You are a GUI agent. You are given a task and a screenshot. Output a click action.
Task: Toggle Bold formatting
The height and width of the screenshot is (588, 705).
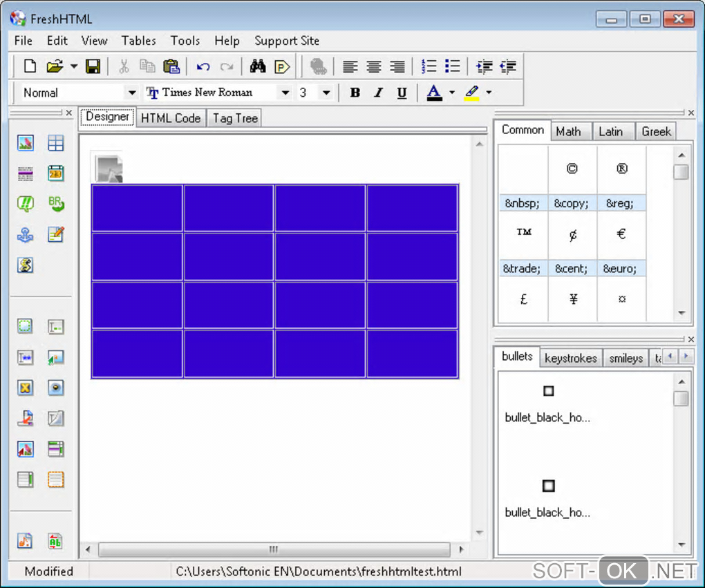[x=355, y=93]
